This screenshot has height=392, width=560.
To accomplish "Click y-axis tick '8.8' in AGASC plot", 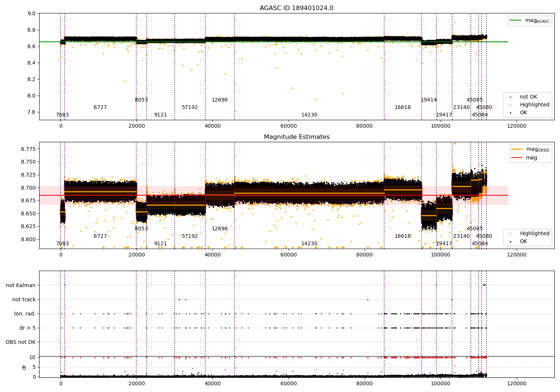I will coord(32,30).
